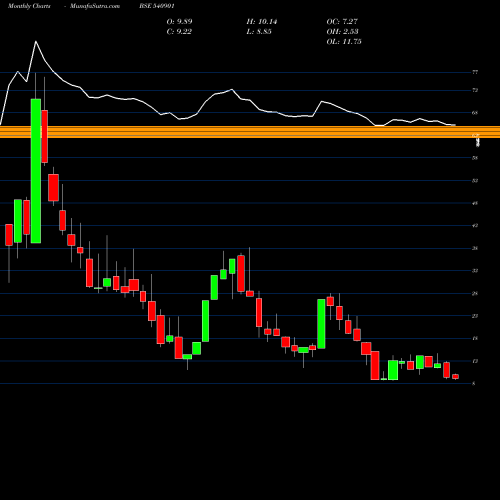Click the 53 price axis label
This screenshot has height=500, width=500.
(x=475, y=180)
